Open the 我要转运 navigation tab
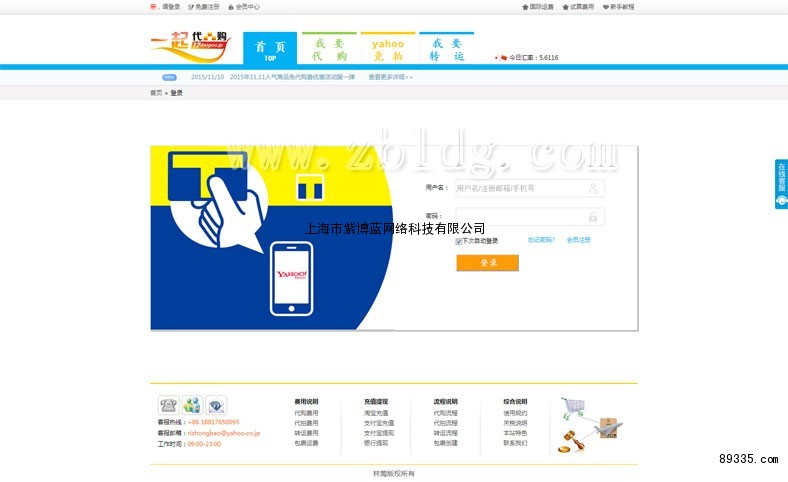The height and width of the screenshot is (482, 788). click(x=446, y=49)
